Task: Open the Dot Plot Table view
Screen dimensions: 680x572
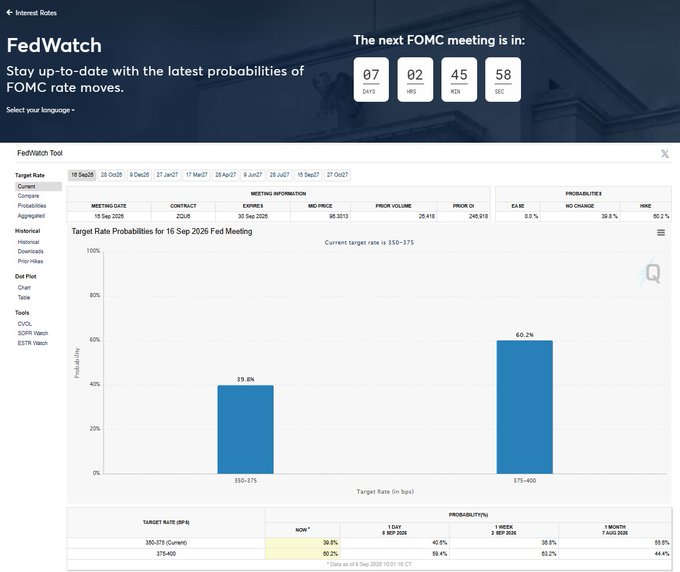Action: pos(24,298)
